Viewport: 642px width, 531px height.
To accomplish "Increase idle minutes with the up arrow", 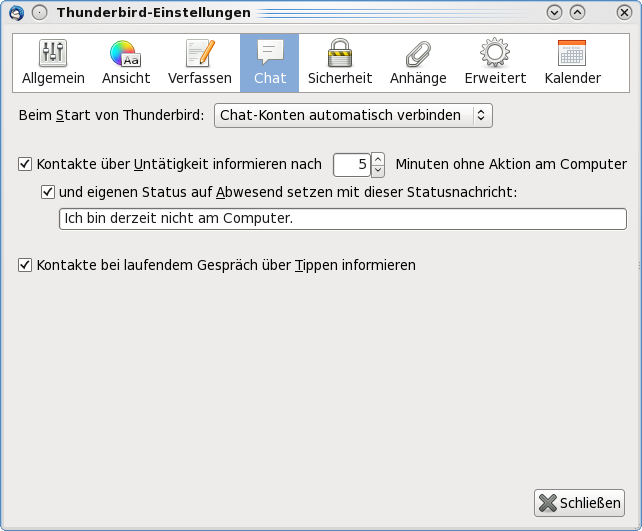I will pyautogui.click(x=378, y=159).
